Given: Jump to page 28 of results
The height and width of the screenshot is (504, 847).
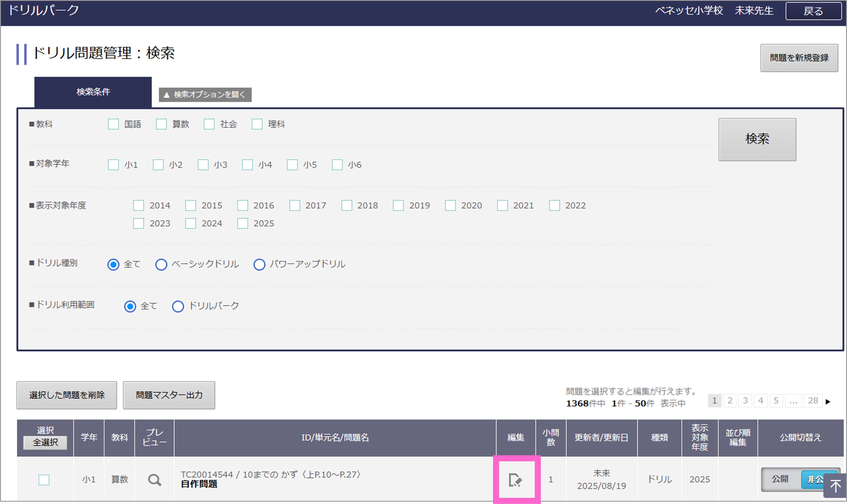Looking at the screenshot, I should pos(813,401).
